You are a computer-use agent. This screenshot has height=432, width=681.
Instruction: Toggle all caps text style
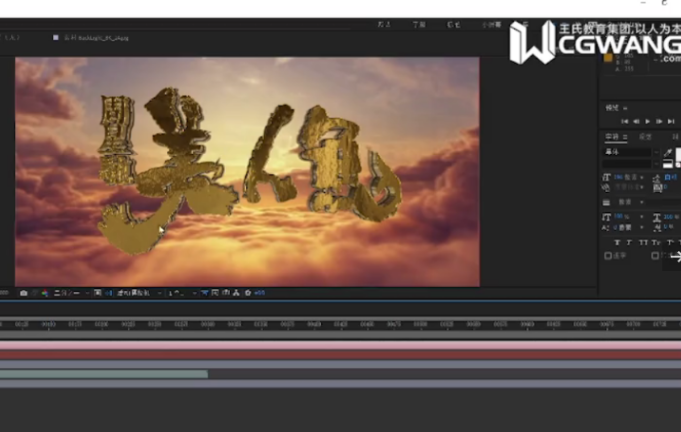tap(643, 242)
